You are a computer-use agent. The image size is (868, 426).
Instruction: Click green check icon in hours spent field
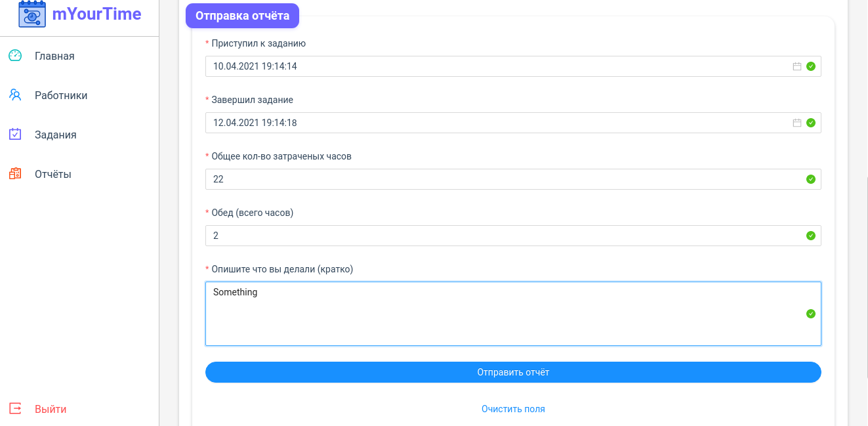[x=811, y=179]
